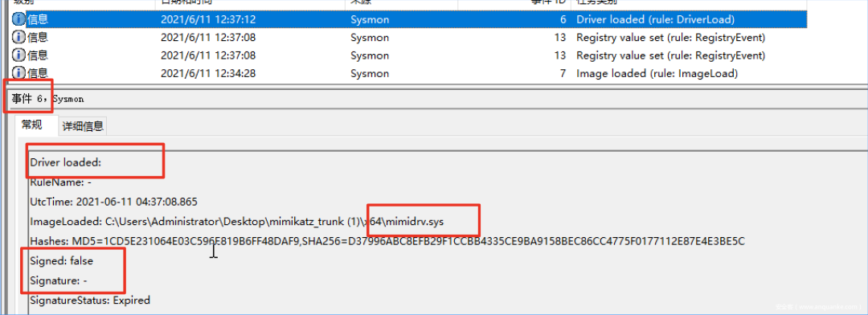This screenshot has height=315, width=868.
Task: Click the info icon on the upper Registry value set row
Action: 18,38
